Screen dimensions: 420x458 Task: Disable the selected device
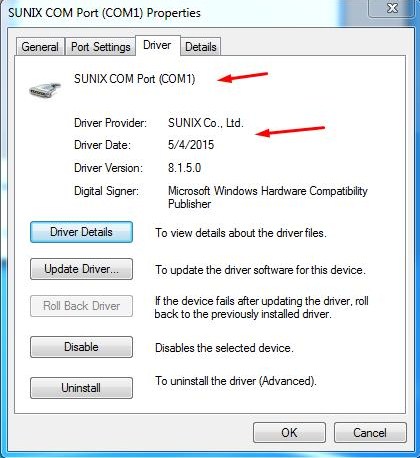point(81,347)
